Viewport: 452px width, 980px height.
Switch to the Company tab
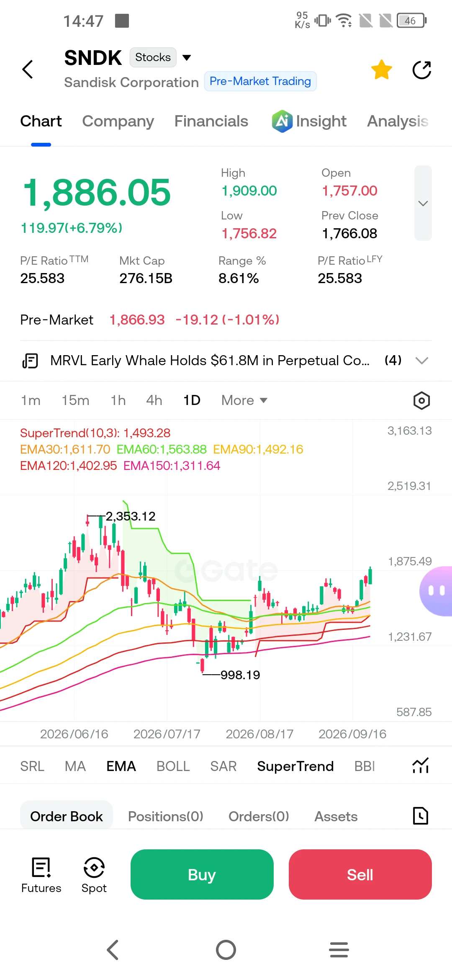click(x=118, y=121)
